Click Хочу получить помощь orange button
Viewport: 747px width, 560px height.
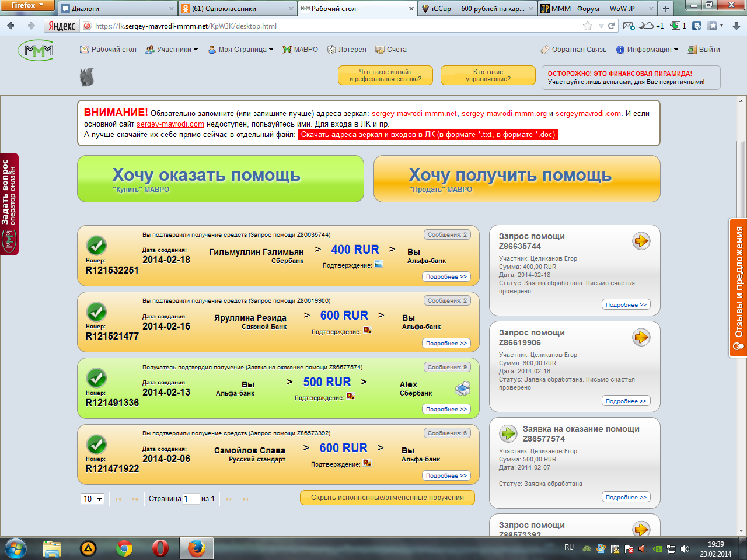[x=517, y=178]
